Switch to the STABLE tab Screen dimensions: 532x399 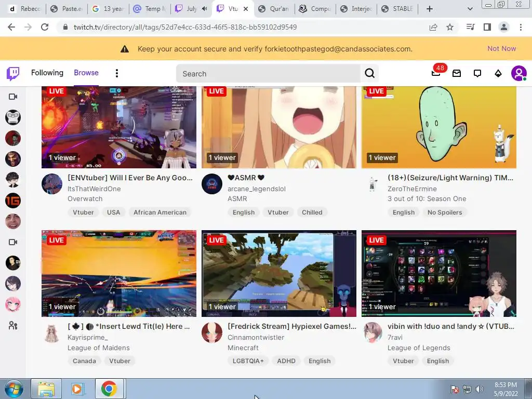coord(398,9)
